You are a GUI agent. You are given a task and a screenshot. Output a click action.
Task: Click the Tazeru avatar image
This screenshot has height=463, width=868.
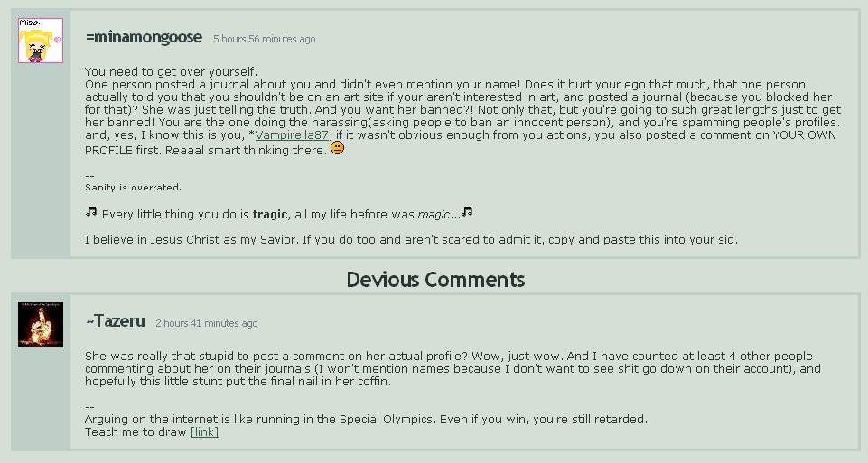pos(41,325)
